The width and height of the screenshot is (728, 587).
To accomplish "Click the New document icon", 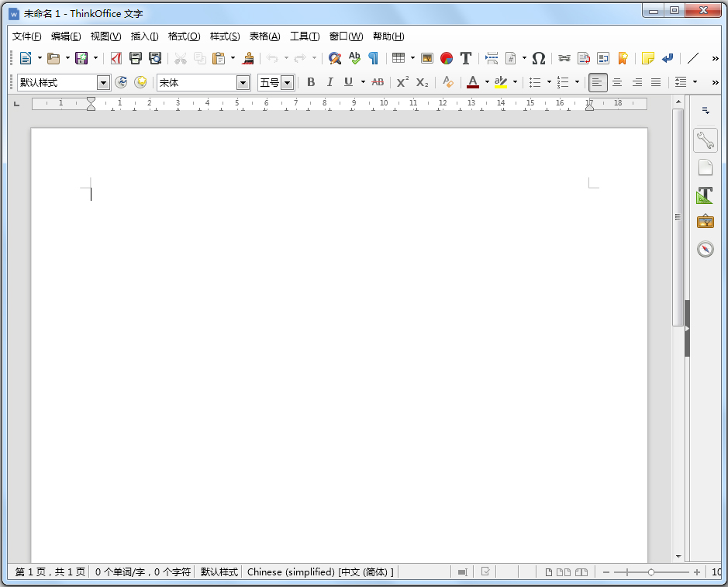I will pyautogui.click(x=26, y=58).
